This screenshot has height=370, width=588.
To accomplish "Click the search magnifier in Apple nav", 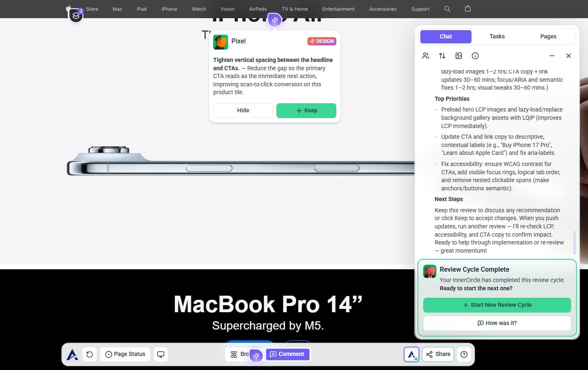I will point(447,9).
